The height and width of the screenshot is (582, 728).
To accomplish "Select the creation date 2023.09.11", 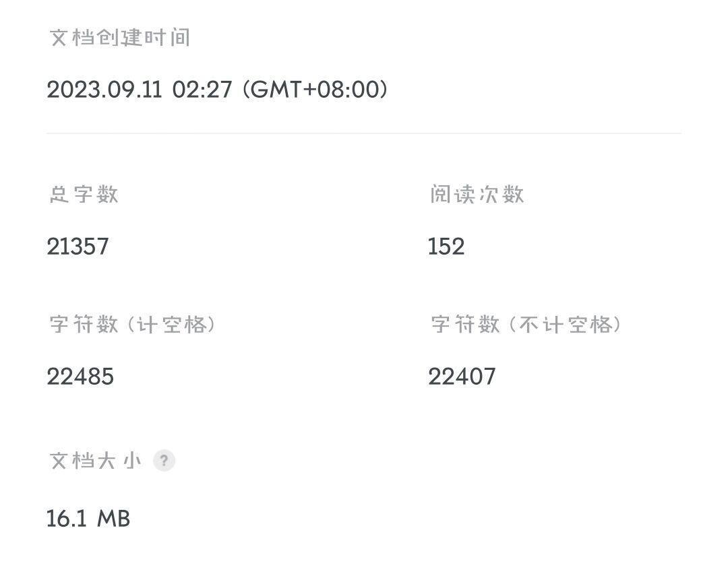I will [x=104, y=90].
